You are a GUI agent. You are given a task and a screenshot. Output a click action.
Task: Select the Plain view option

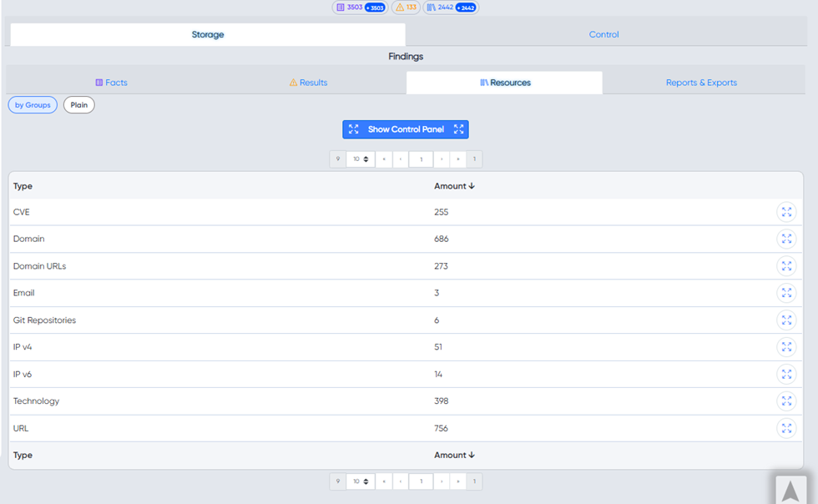(78, 105)
